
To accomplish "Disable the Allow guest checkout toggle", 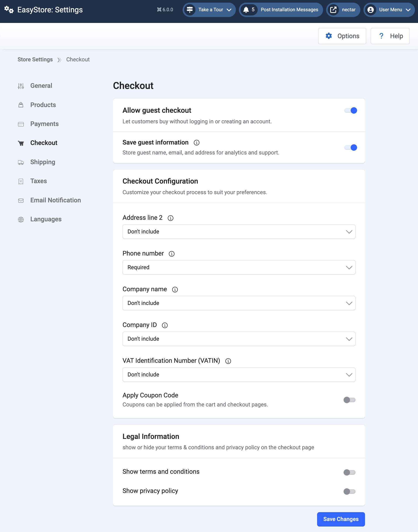I will coord(350,111).
